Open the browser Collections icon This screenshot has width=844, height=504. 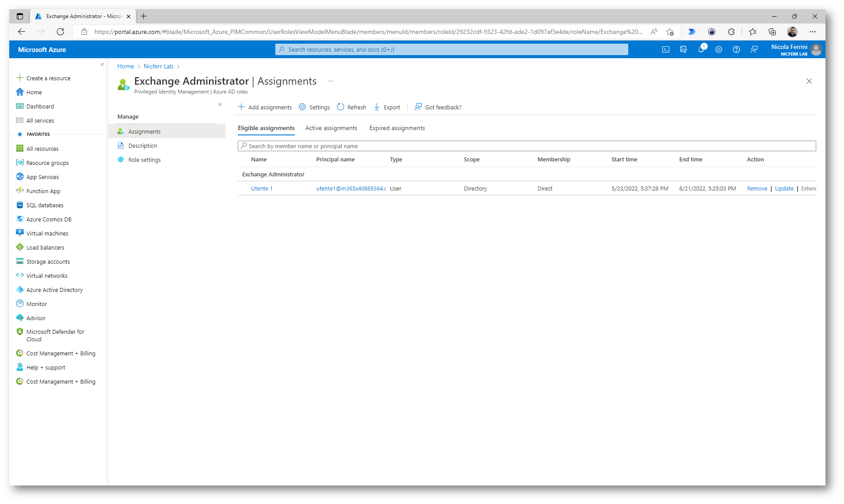tap(772, 32)
